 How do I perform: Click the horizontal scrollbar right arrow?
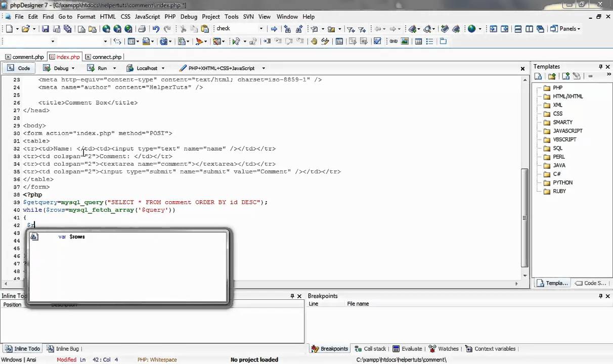pyautogui.click(x=516, y=284)
